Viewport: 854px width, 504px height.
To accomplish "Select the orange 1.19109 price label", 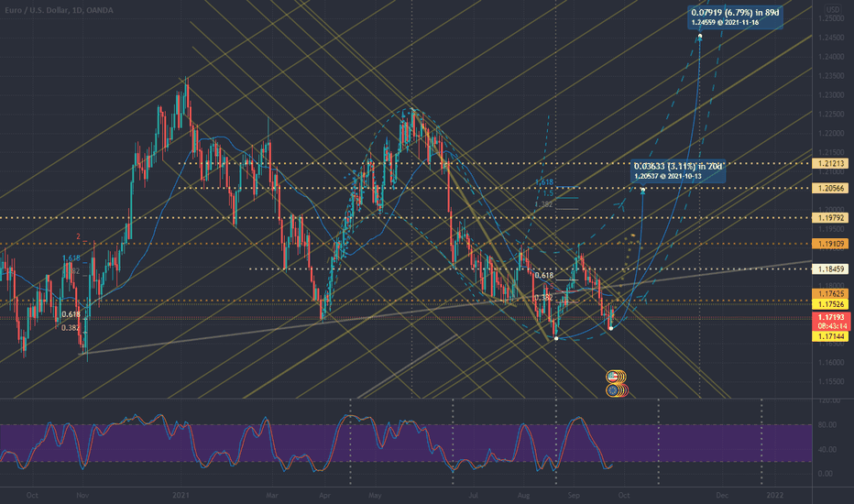I will point(830,244).
